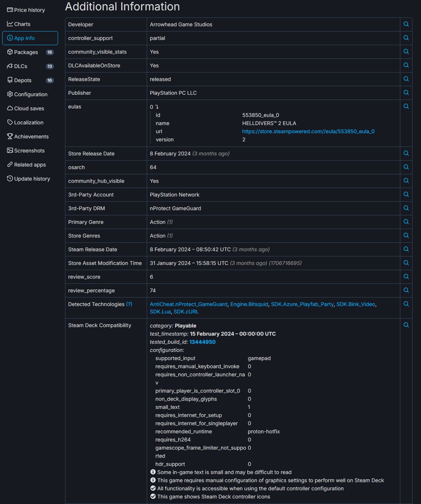The height and width of the screenshot is (504, 421).
Task: Open the SDK.Azure_Playfab_Party link
Action: tap(302, 304)
